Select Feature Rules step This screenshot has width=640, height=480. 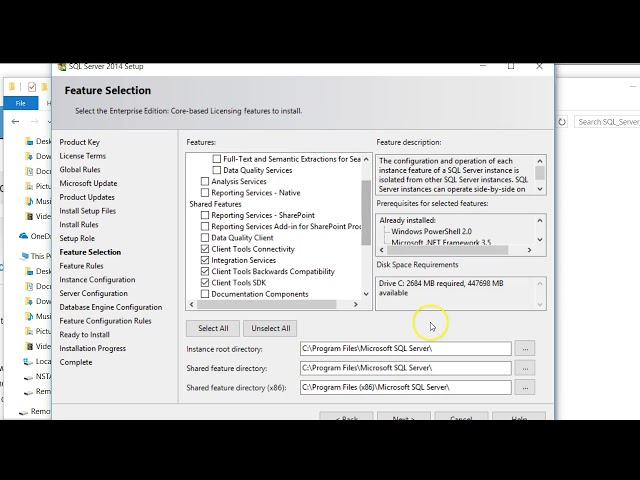tap(81, 266)
